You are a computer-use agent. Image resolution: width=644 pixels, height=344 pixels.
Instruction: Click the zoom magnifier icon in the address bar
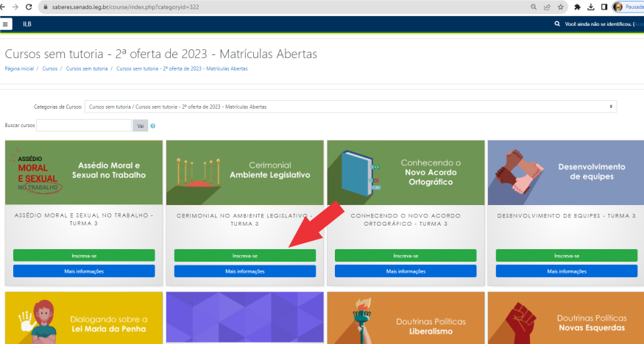[x=533, y=7]
